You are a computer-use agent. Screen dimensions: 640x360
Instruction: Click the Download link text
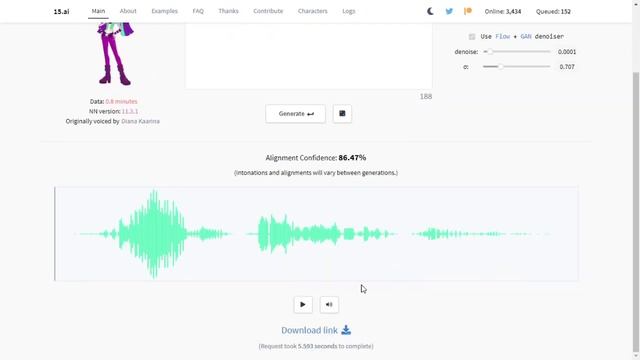tap(309, 330)
